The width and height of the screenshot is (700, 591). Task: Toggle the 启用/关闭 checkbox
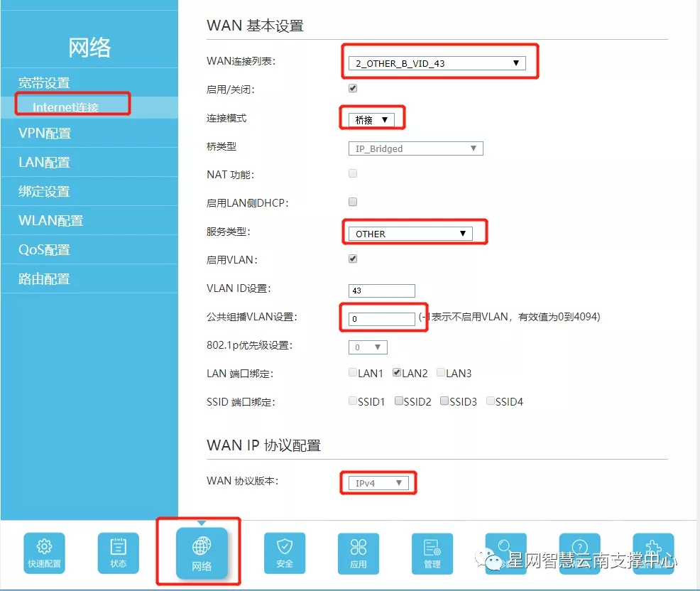353,89
